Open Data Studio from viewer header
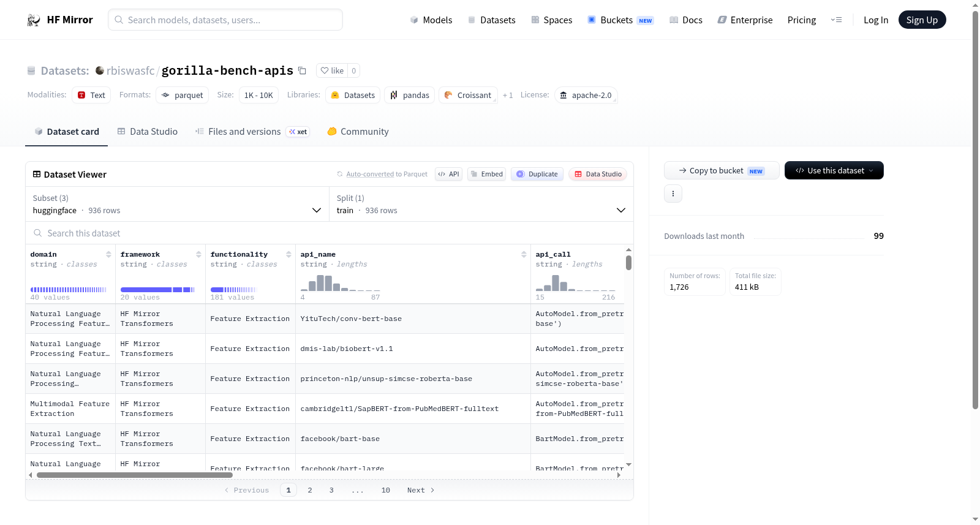The image size is (980, 525). click(598, 174)
